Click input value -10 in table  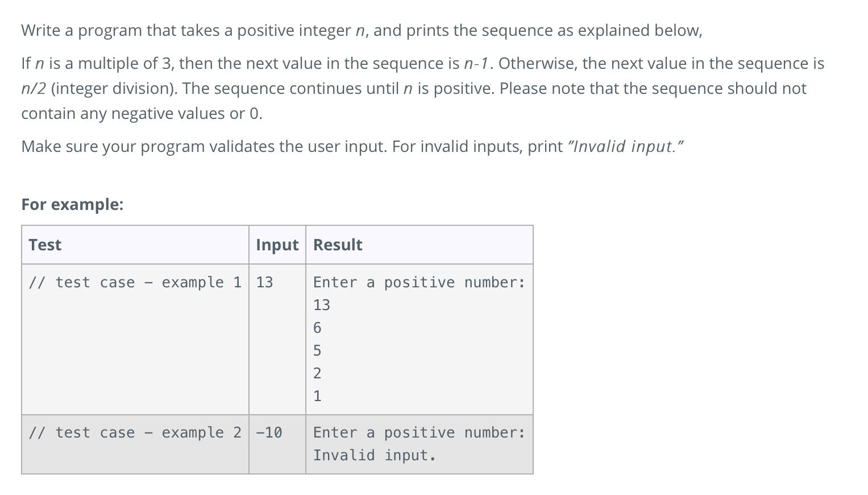pyautogui.click(x=269, y=432)
